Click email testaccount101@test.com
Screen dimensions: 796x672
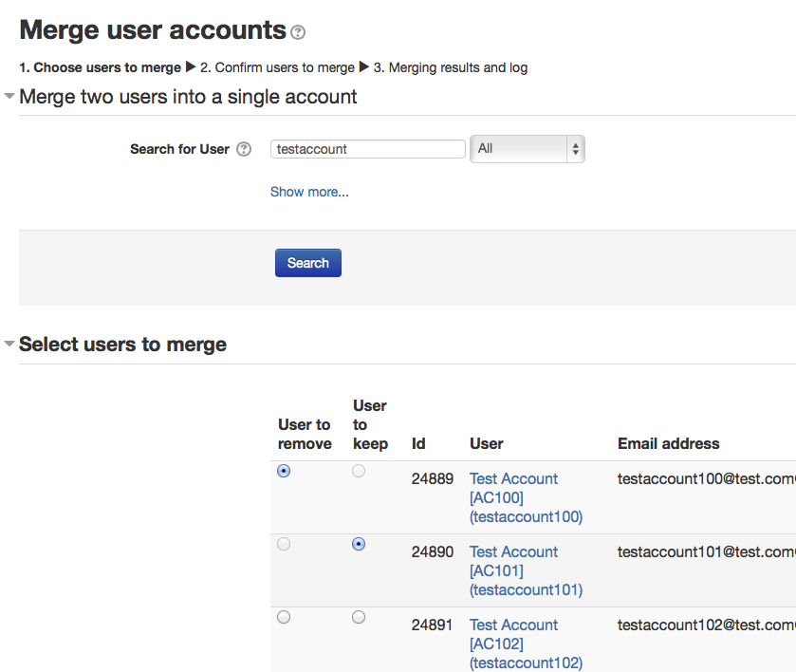pyautogui.click(x=706, y=552)
